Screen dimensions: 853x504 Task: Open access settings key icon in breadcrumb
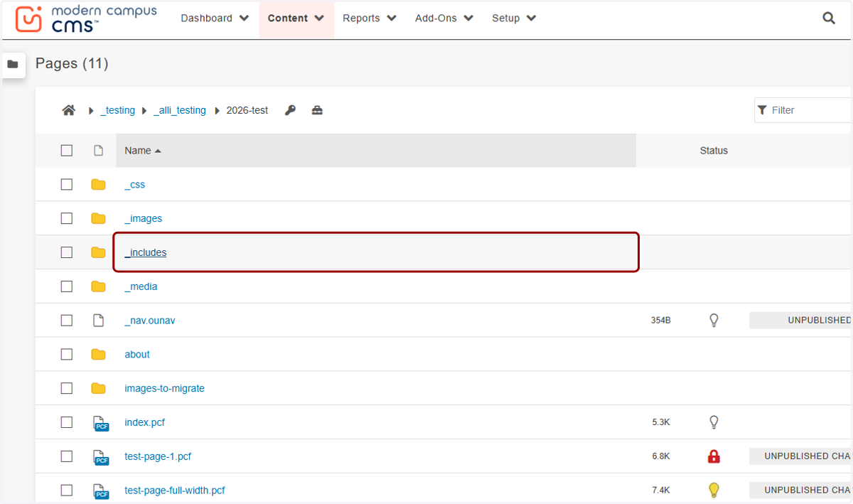point(290,110)
